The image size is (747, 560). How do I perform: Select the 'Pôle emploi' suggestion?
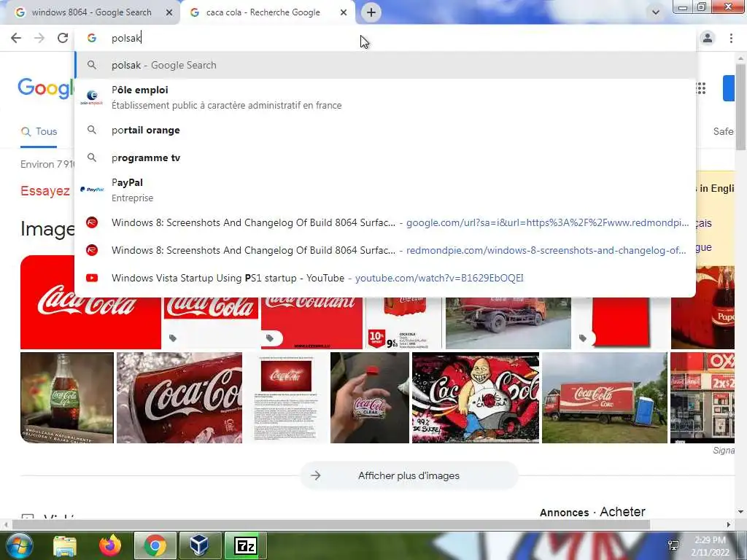(x=385, y=97)
